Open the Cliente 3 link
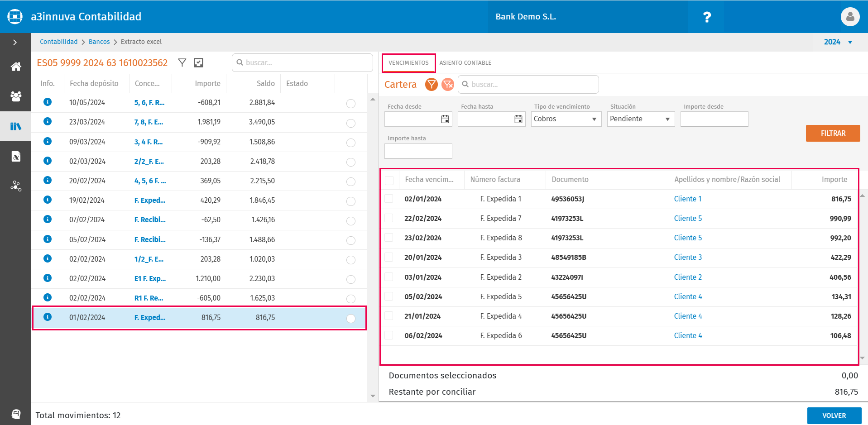Viewport: 868px width, 425px height. (688, 257)
